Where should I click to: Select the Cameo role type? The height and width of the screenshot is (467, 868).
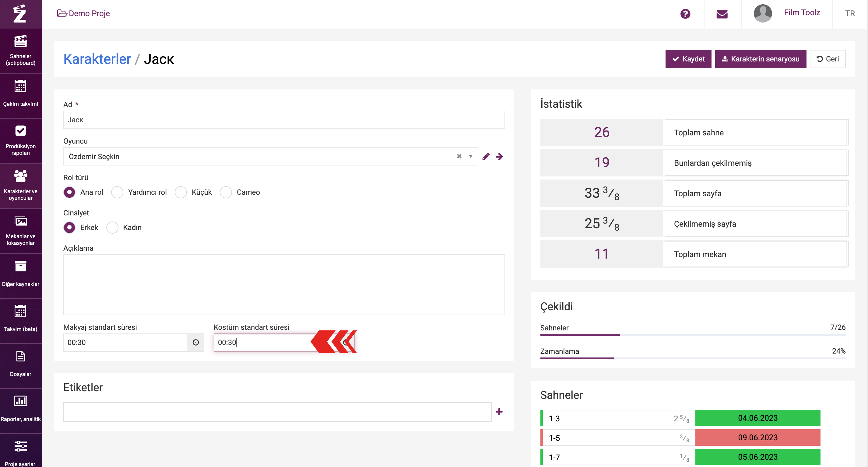(x=226, y=192)
